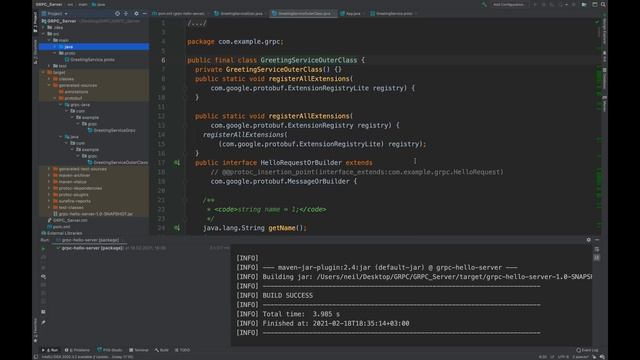The height and width of the screenshot is (360, 640).
Task: Open the Project view dropdown
Action: pyautogui.click(x=55, y=13)
